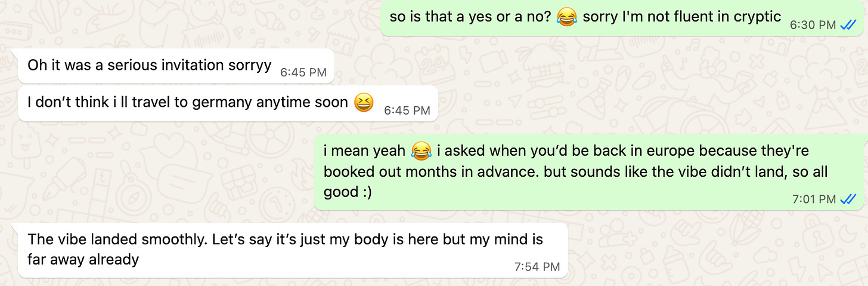Screen dimensions: 868x286
Task: Select the "I don't think i ll travel" message
Action: tap(228, 103)
